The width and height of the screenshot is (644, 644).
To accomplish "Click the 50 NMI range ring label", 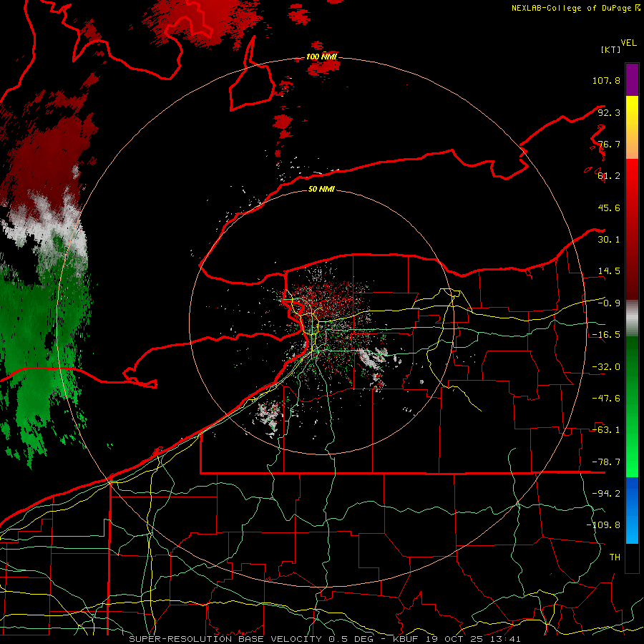I will pyautogui.click(x=321, y=190).
